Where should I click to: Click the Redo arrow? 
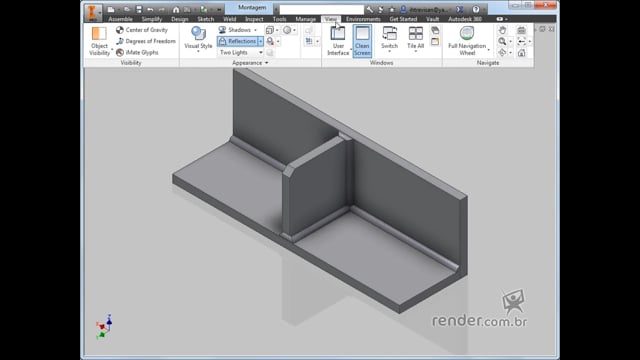point(162,9)
